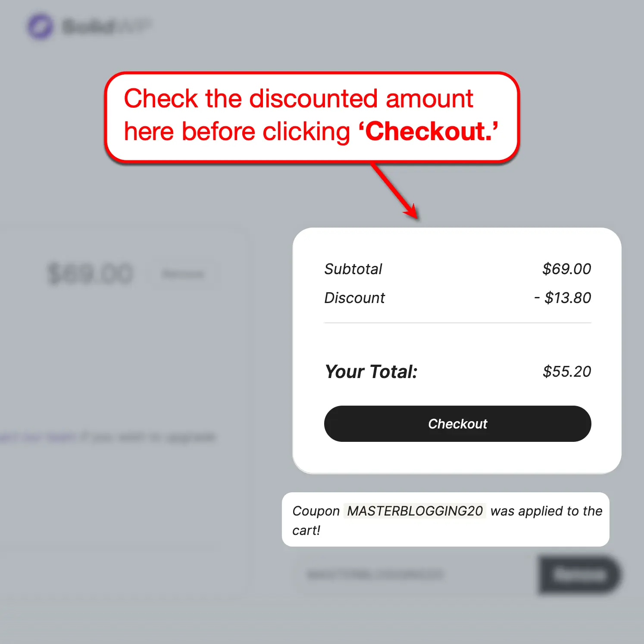Click the red arrow pointing at the summary
This screenshot has height=644, width=644.
coord(392,190)
